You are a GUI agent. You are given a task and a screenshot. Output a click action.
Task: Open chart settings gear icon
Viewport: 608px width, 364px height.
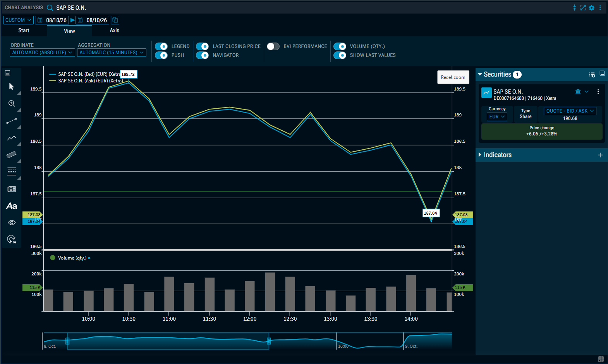click(592, 8)
